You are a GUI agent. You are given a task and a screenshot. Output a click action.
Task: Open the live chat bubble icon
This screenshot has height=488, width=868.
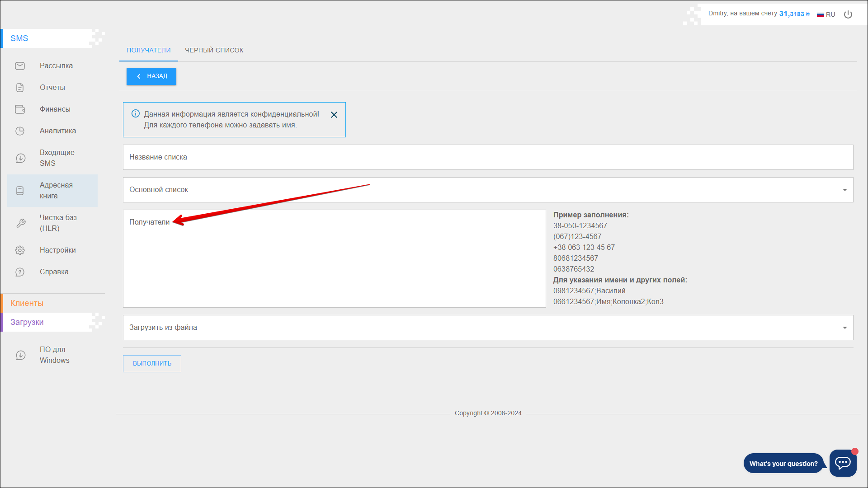coord(843,463)
